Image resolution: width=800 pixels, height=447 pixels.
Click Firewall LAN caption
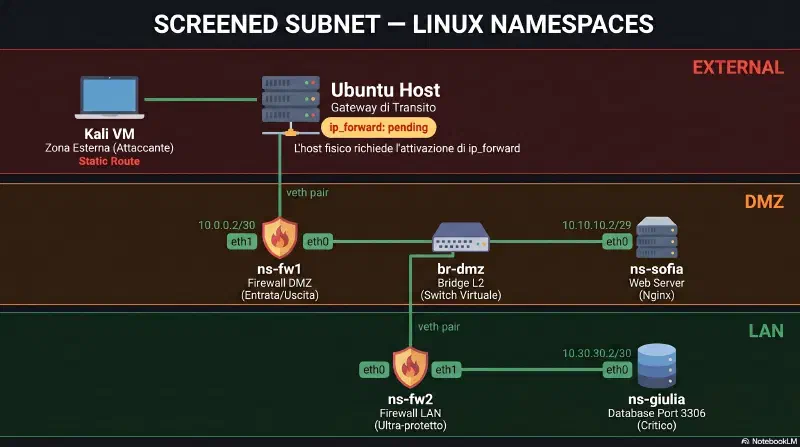pos(410,413)
